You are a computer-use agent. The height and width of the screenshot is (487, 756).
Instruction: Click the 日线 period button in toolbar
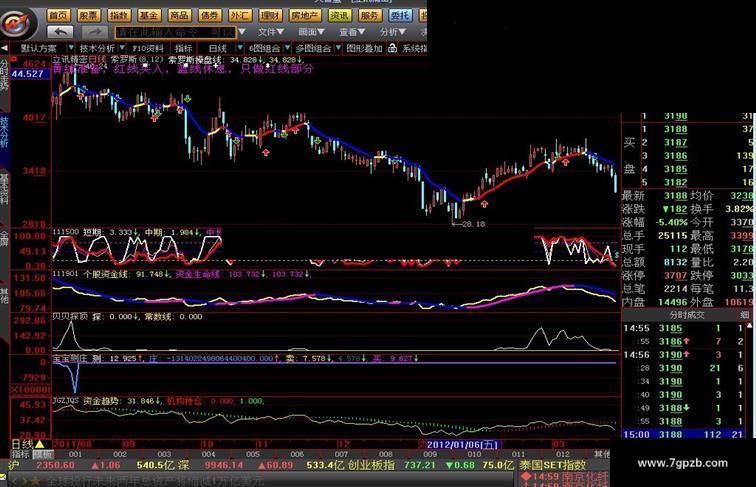point(218,48)
